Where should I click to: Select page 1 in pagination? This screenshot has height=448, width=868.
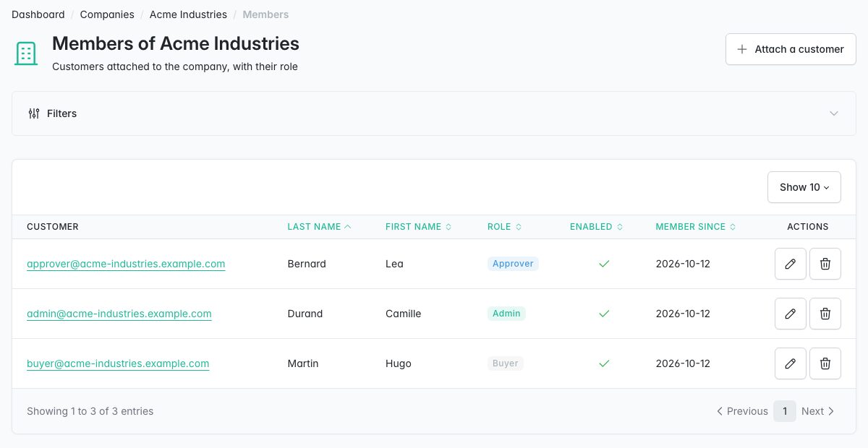[785, 411]
